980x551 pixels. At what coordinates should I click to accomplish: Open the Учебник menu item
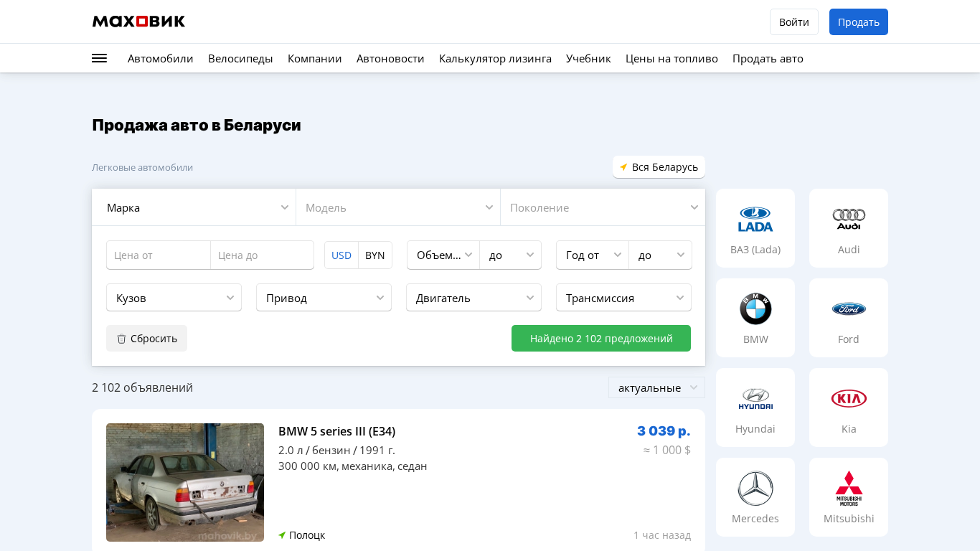588,58
